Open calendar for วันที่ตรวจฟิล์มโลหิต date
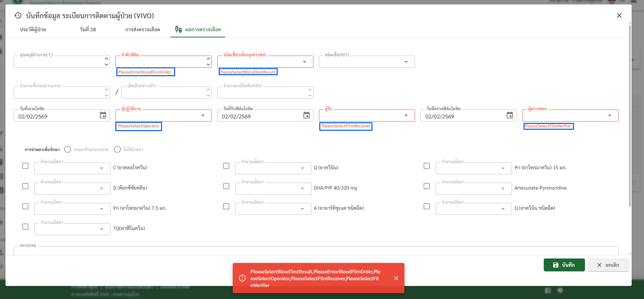Image resolution: width=644 pixels, height=299 pixels. click(510, 115)
